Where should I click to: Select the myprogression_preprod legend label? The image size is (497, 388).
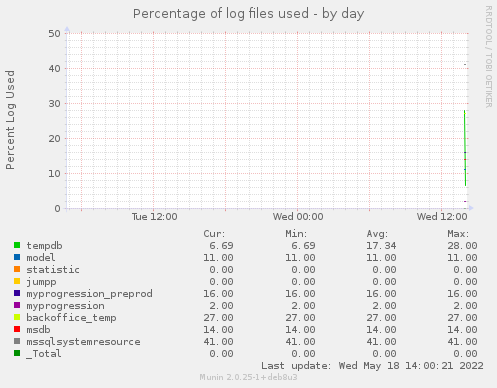[x=89, y=294]
